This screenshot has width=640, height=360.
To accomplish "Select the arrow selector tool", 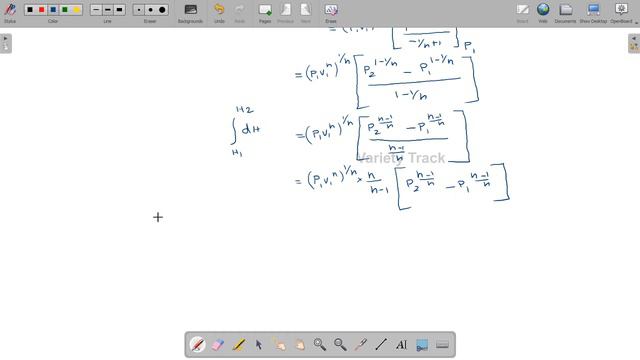I will pos(259,345).
